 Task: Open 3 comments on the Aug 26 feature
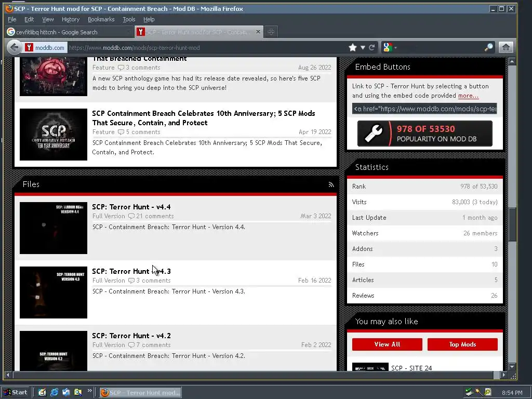tap(139, 68)
